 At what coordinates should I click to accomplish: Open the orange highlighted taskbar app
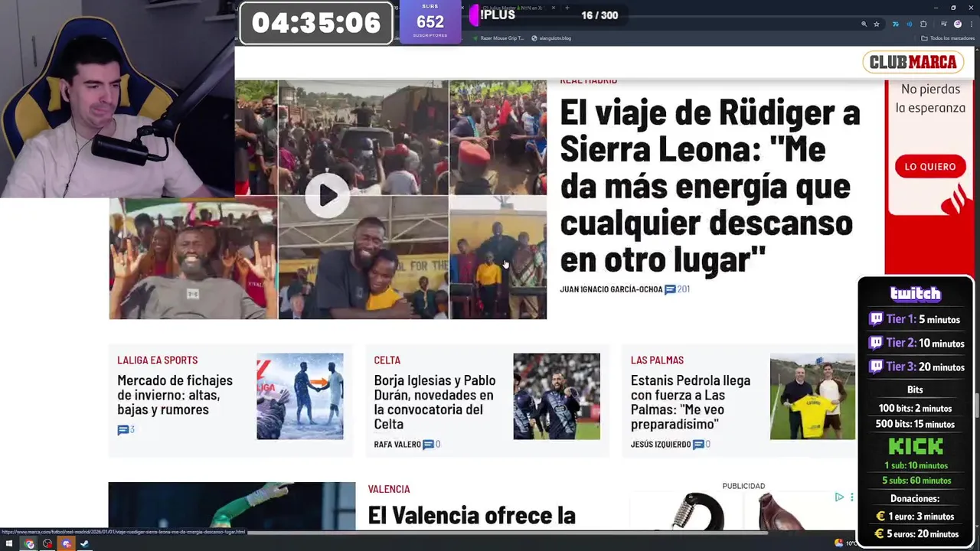(x=66, y=544)
